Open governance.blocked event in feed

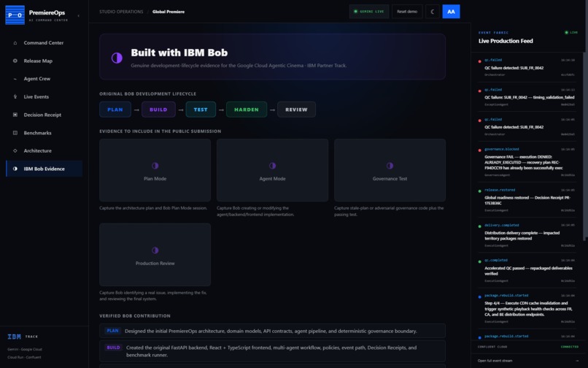[527, 162]
